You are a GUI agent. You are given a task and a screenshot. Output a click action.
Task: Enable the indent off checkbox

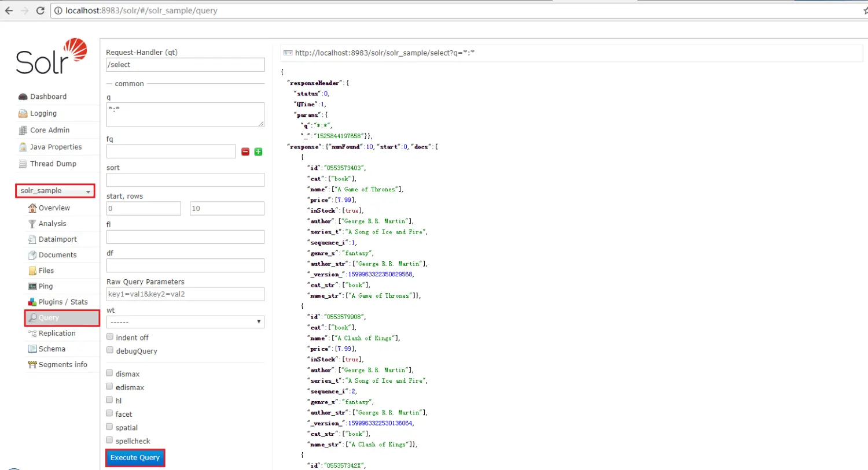(x=110, y=336)
